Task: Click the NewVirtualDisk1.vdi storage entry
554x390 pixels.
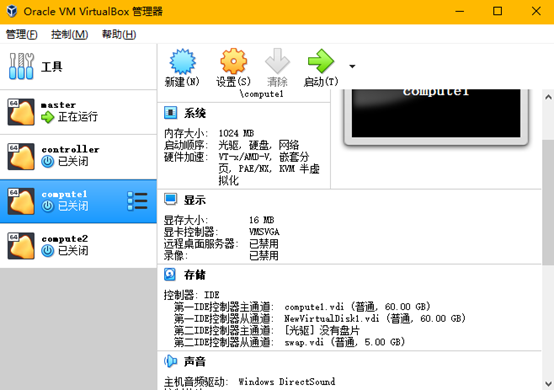Action: pyautogui.click(x=375, y=319)
